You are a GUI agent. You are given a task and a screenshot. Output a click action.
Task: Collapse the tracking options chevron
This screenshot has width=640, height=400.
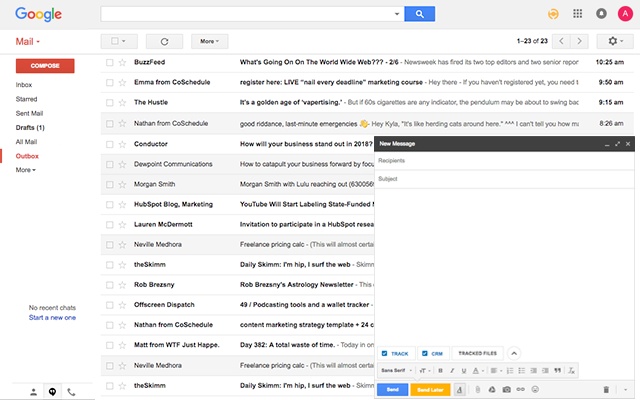coord(514,353)
